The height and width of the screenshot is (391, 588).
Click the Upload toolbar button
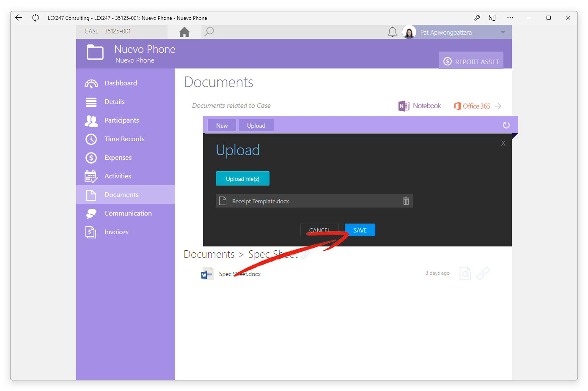pyautogui.click(x=256, y=126)
